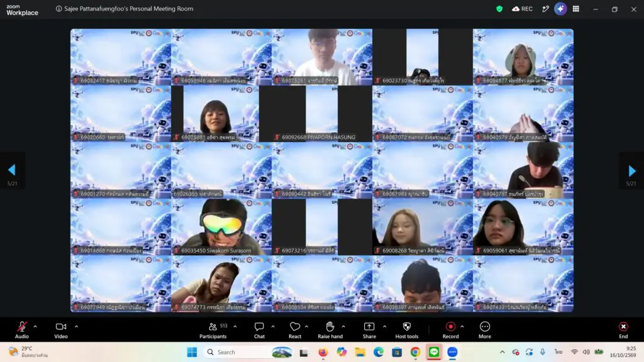Show hidden system tray icons
Screen dimensions: 644x362
click(x=502, y=352)
